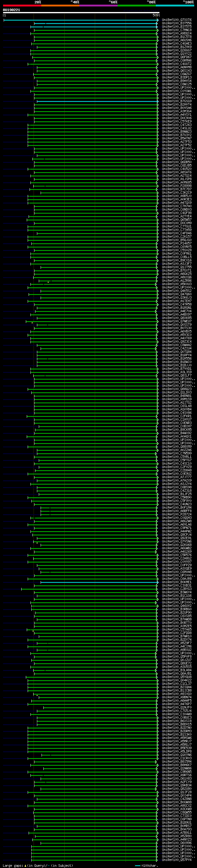Click the cyan alignment bar for UniRef100_B0KME1

click(x=99, y=582)
